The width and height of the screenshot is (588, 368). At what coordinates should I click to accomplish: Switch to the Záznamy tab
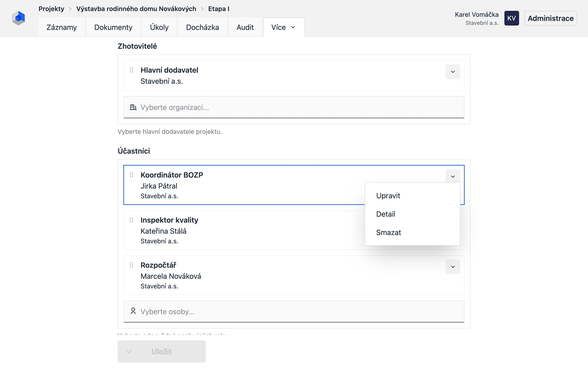62,27
